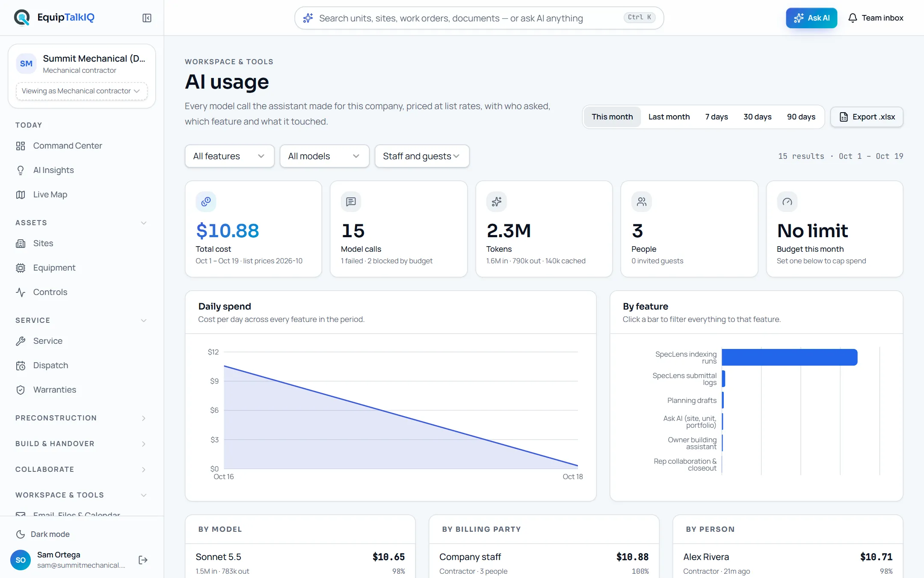Click Sam Ortega user profile name
Viewport: 924px width, 578px height.
tap(59, 555)
